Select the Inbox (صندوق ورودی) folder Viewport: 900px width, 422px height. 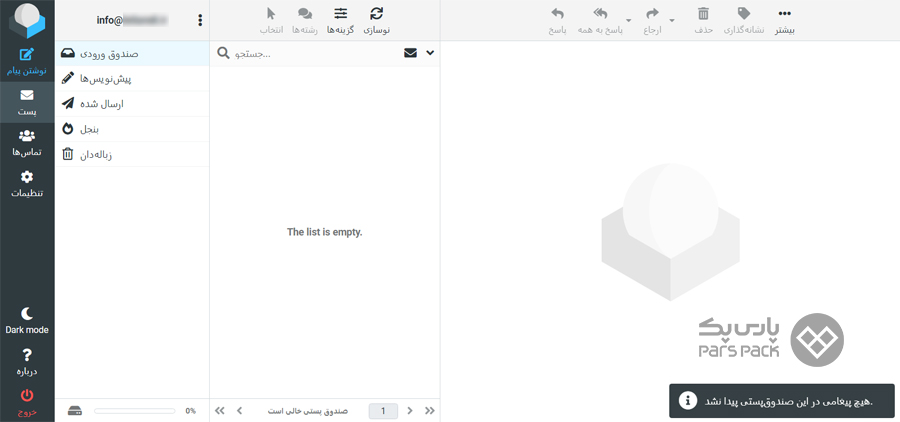pos(132,53)
